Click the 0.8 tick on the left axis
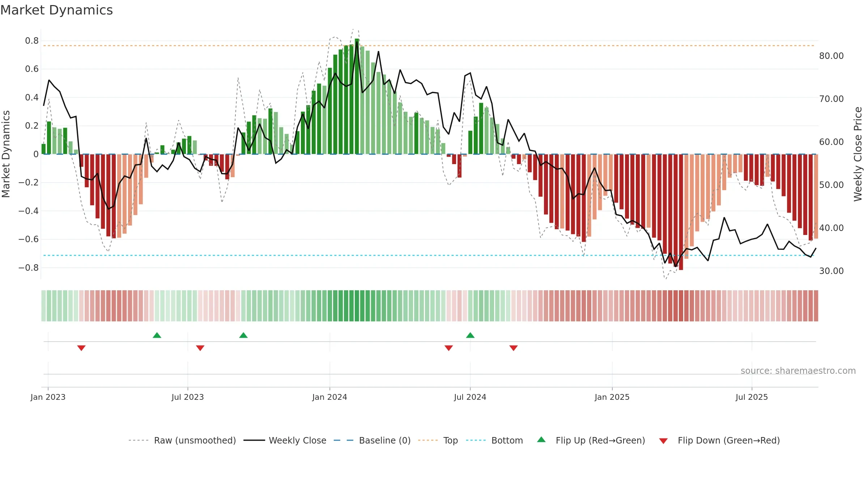 tap(32, 41)
